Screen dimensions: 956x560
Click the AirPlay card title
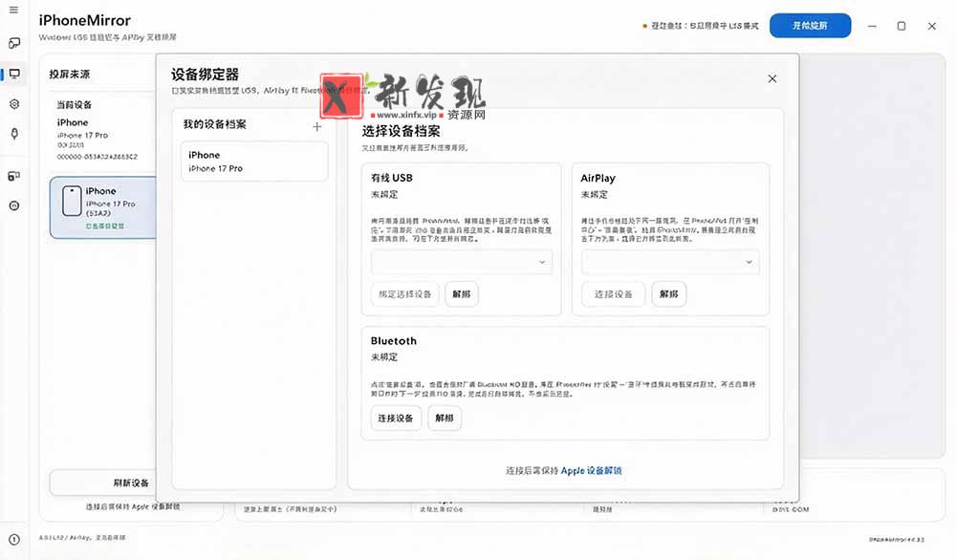598,178
